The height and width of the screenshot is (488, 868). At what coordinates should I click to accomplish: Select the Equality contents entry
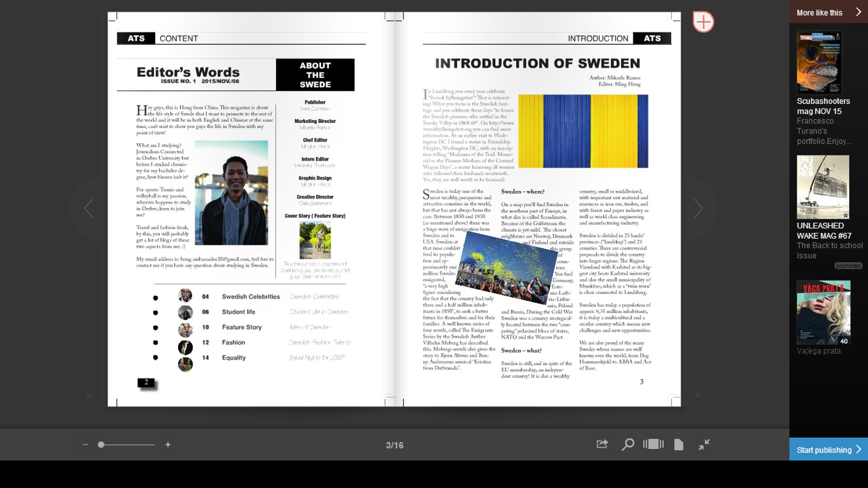tap(234, 358)
